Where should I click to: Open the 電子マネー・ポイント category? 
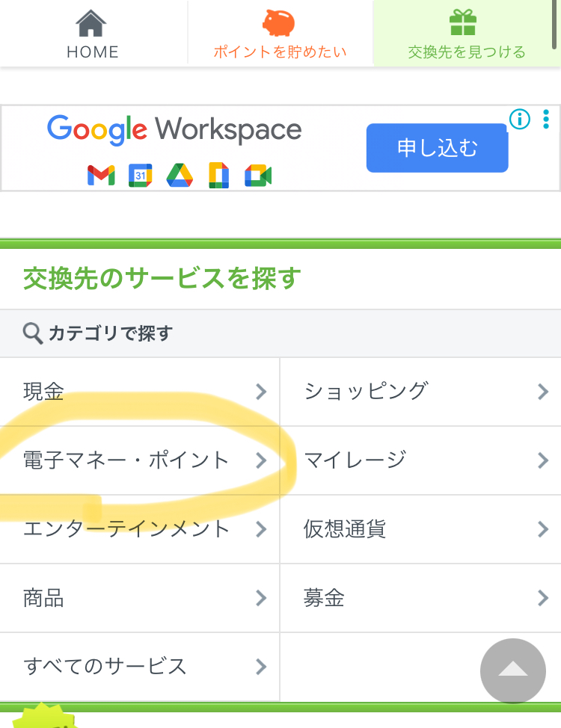[126, 460]
